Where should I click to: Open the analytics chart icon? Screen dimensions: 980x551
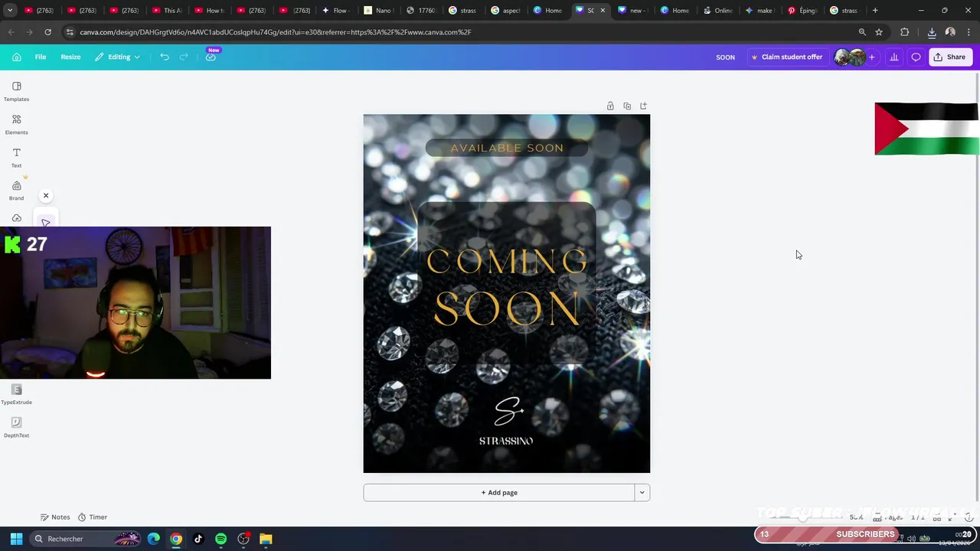pyautogui.click(x=893, y=57)
